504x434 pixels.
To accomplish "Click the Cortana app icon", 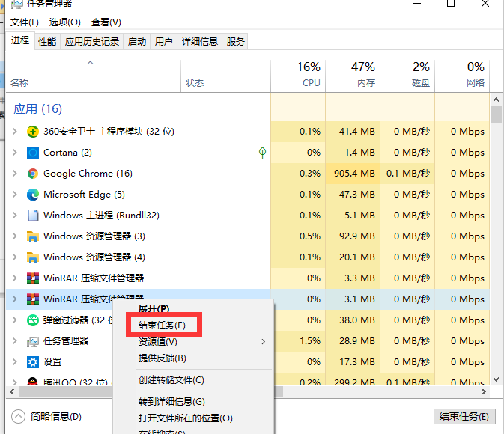I will pos(33,153).
